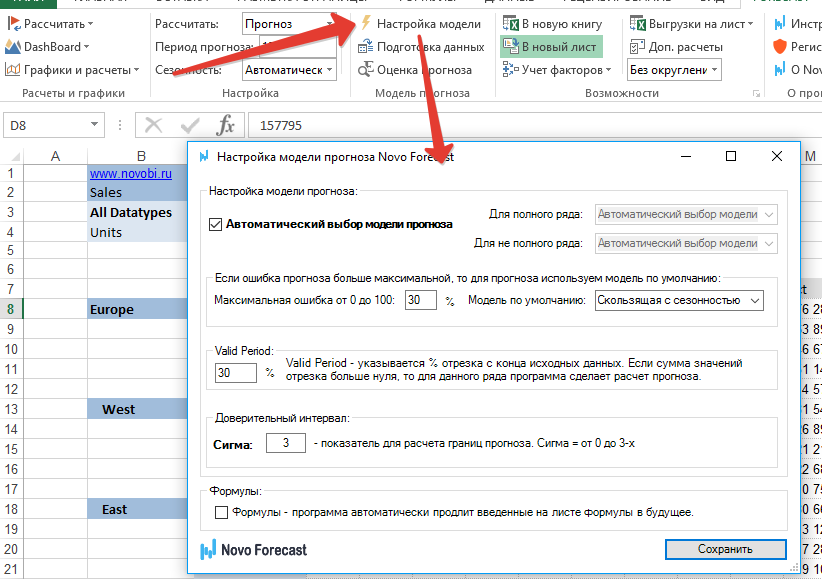Open the DashBoard chart icon
Viewport: 822px width, 579px height.
[13, 47]
